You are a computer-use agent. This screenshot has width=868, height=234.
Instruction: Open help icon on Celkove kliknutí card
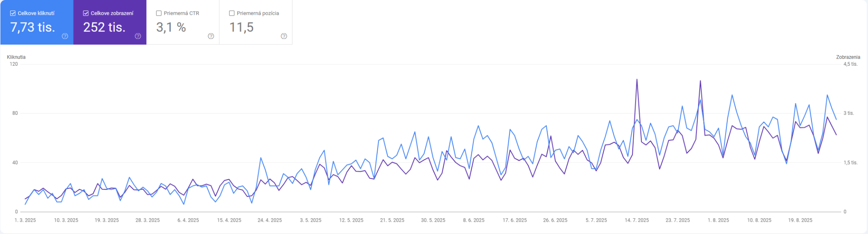click(x=65, y=36)
